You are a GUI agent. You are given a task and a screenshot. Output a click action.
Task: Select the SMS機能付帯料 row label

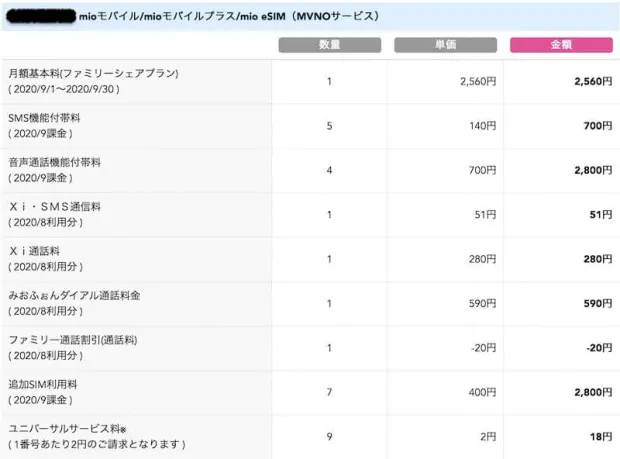pos(44,117)
